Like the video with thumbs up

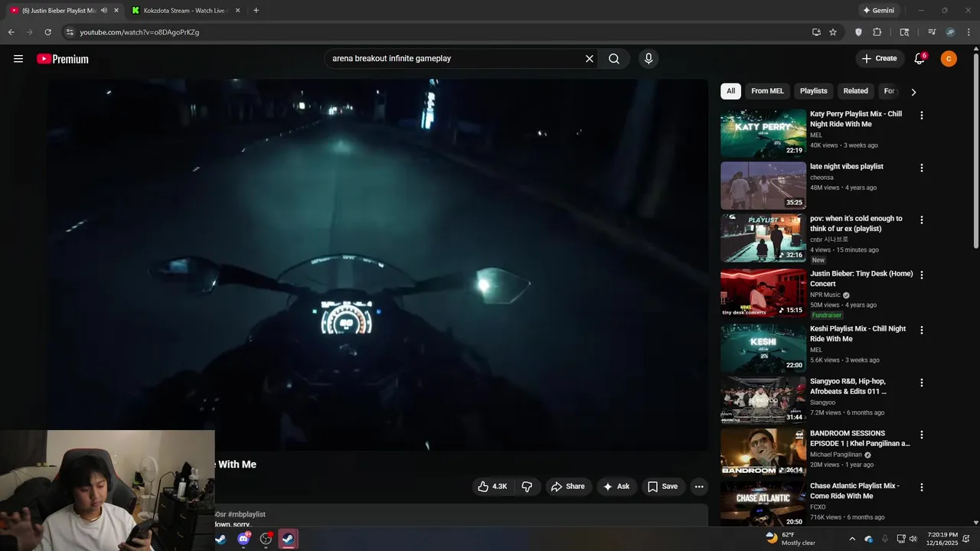(x=493, y=487)
